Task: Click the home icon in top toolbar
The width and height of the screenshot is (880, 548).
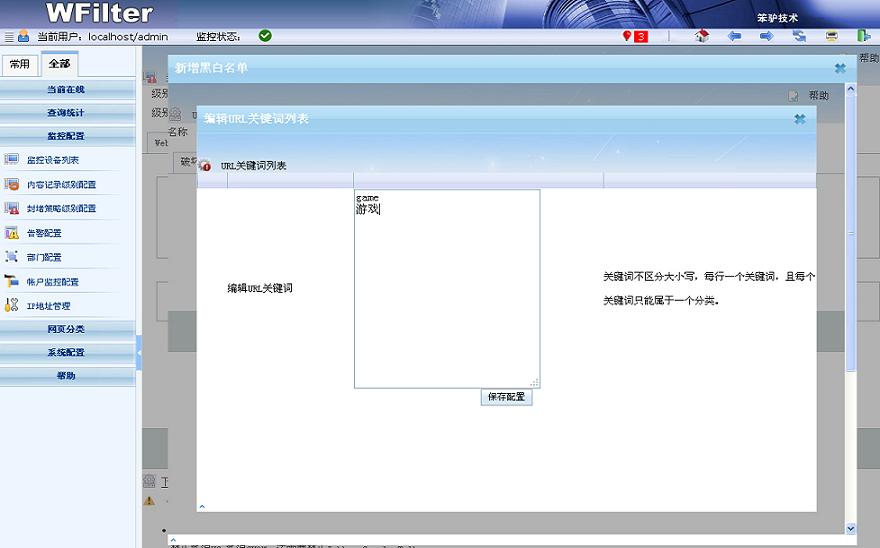Action: pyautogui.click(x=702, y=36)
